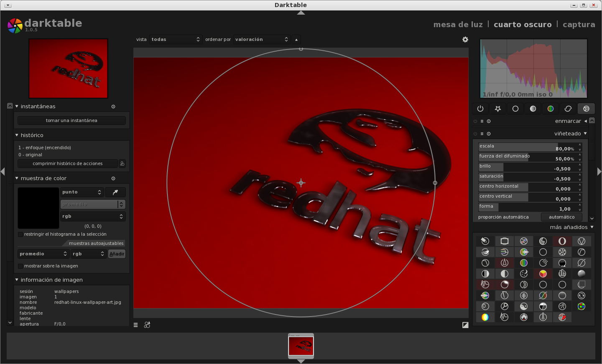Toggle enmarcar module power switch

(475, 121)
